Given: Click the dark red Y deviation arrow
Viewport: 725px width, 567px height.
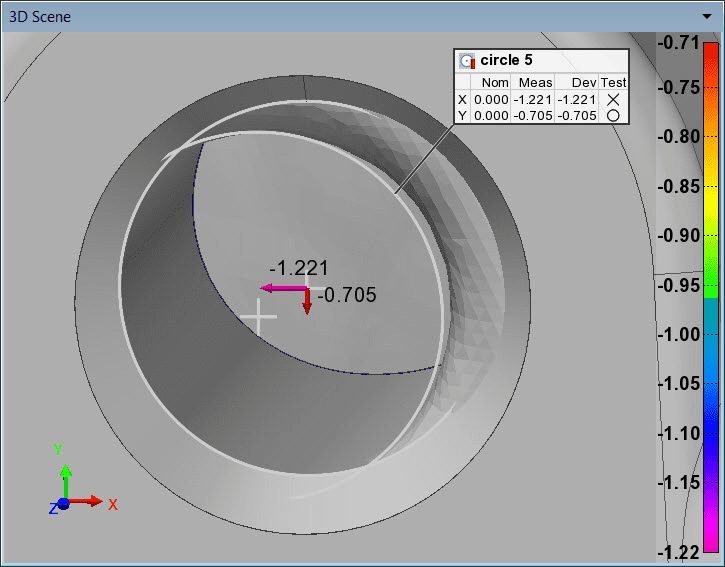Looking at the screenshot, I should tap(307, 302).
